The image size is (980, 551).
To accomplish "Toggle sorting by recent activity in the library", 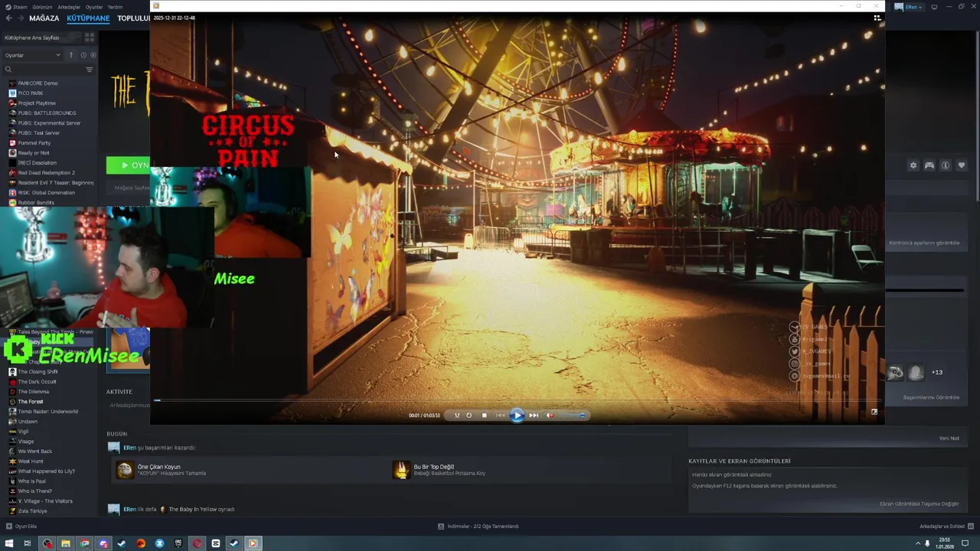I will 83,55.
